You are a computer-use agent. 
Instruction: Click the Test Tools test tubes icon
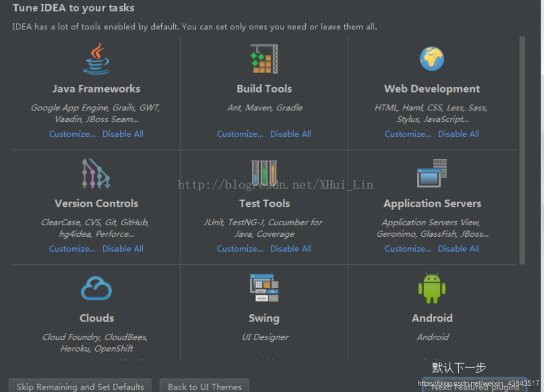pyautogui.click(x=264, y=173)
